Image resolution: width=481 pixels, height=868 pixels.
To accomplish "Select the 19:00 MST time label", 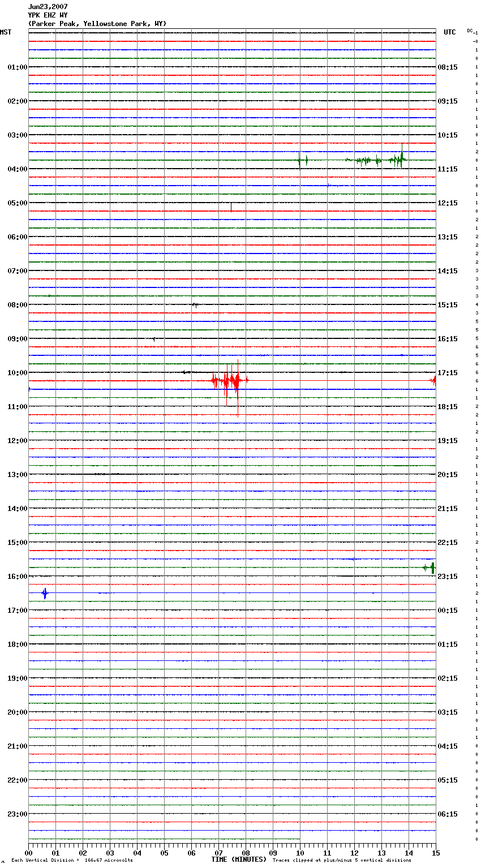I will pos(18,678).
